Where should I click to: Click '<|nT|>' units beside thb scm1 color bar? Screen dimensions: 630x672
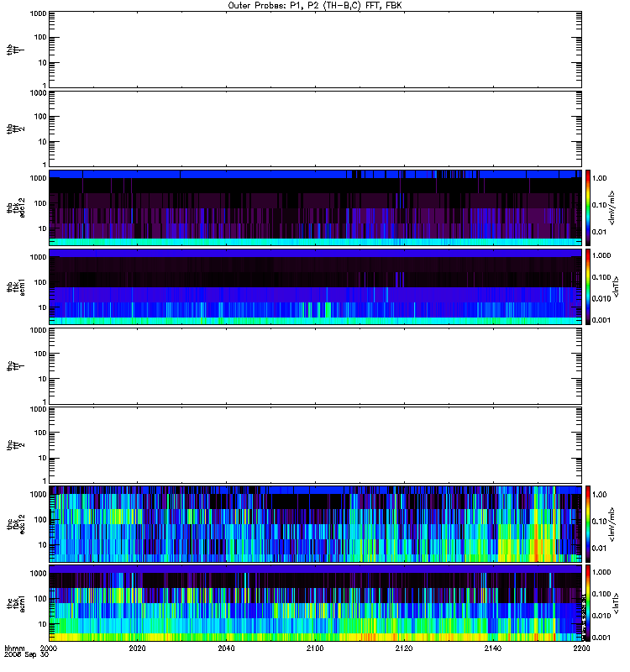click(x=617, y=286)
